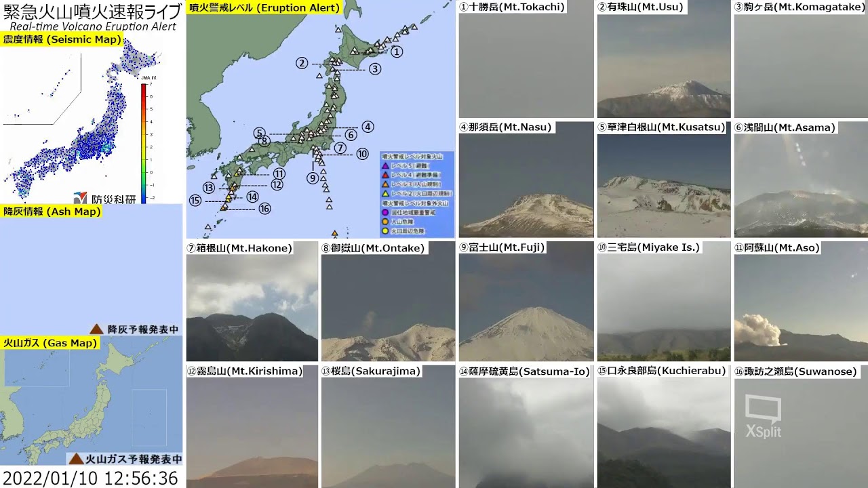Screen dimensions: 868x488
Task: Click map marker ⑥ for Mt. Asama
Action: pyautogui.click(x=351, y=135)
